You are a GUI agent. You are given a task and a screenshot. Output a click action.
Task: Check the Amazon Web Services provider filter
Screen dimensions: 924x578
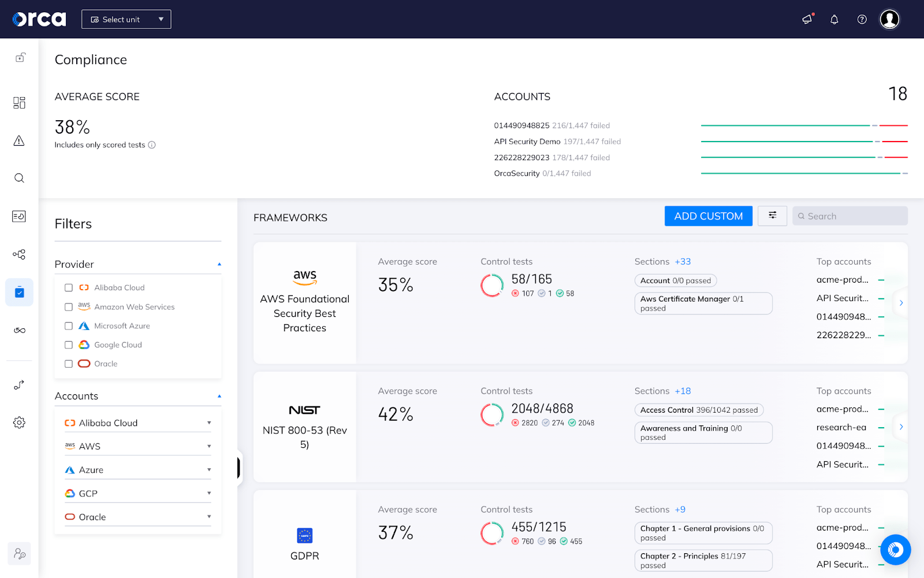click(x=68, y=307)
